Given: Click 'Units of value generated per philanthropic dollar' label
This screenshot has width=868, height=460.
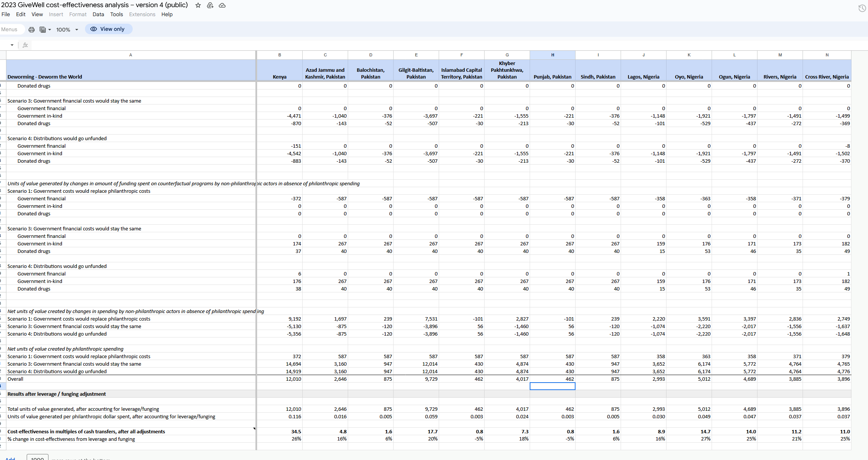Looking at the screenshot, I should (x=111, y=416).
